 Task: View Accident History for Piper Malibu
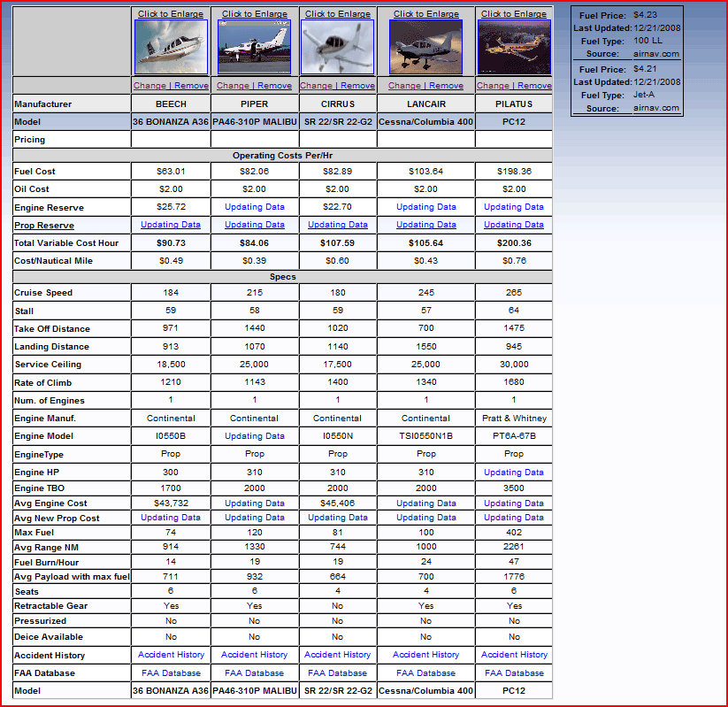point(254,655)
